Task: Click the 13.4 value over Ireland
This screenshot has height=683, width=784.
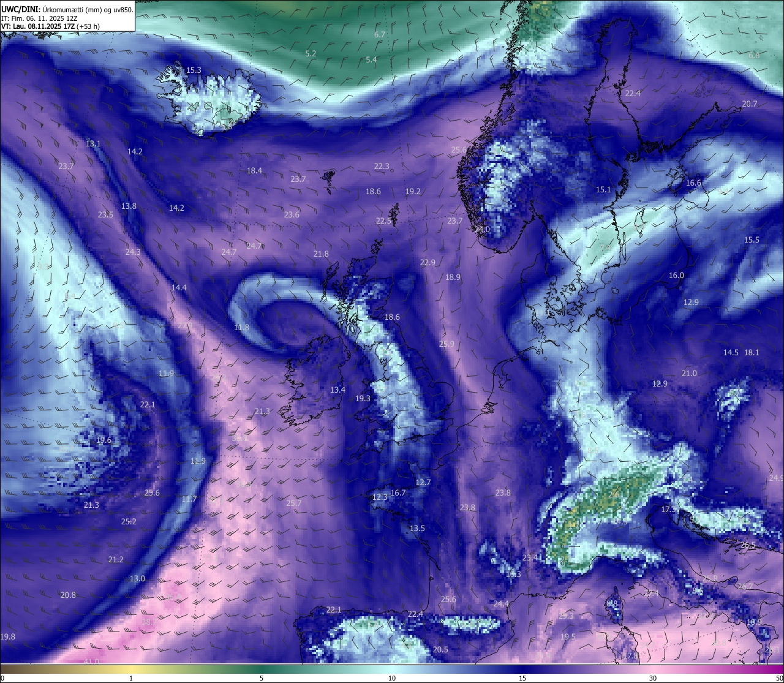Action: tap(337, 390)
